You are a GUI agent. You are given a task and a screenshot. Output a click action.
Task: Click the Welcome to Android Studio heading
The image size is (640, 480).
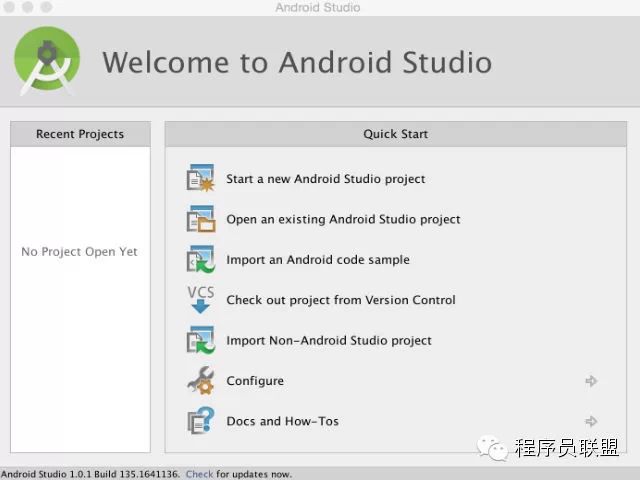tap(297, 62)
